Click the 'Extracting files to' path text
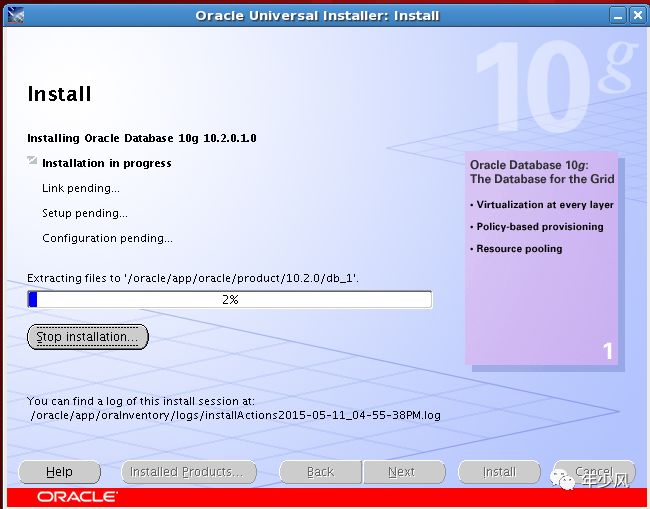 193,278
